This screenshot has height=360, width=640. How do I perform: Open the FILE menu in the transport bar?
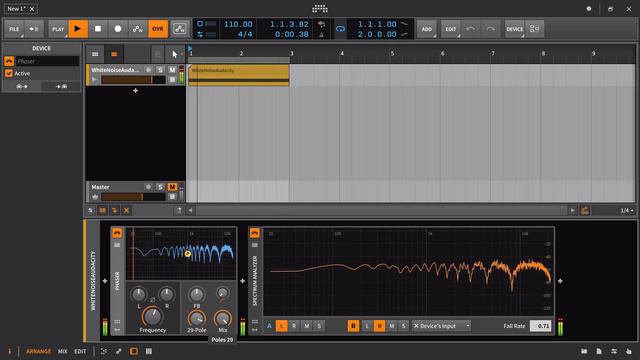[x=14, y=29]
